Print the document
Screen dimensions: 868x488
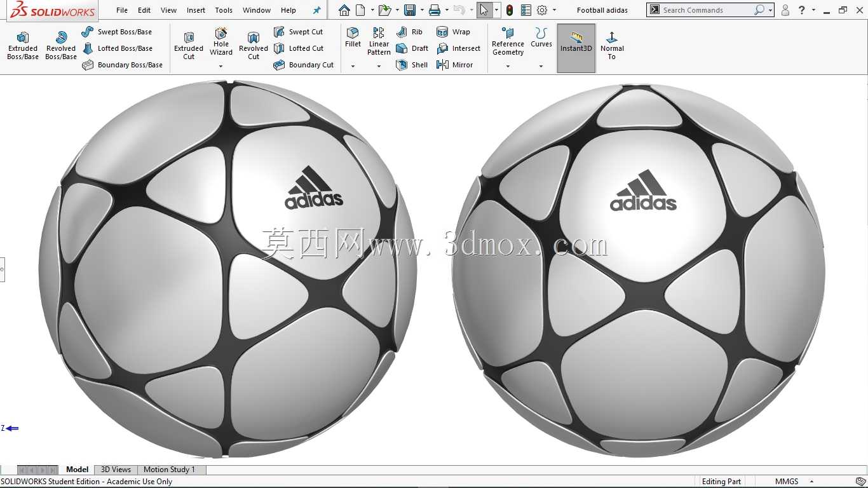pos(435,10)
